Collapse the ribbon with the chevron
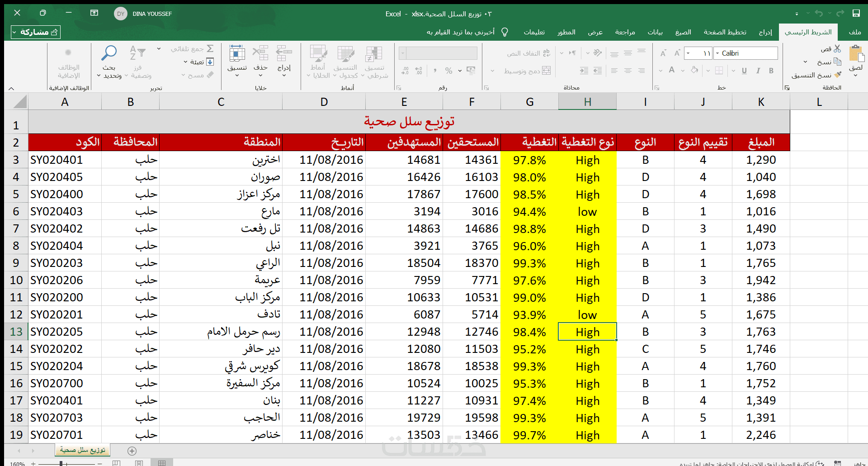 pyautogui.click(x=11, y=88)
